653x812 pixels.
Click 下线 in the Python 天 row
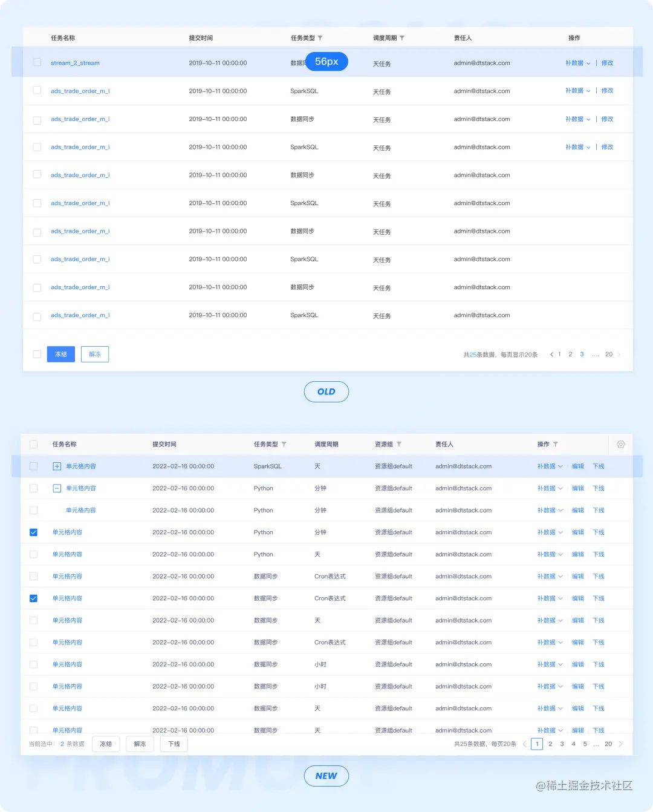[x=599, y=554]
